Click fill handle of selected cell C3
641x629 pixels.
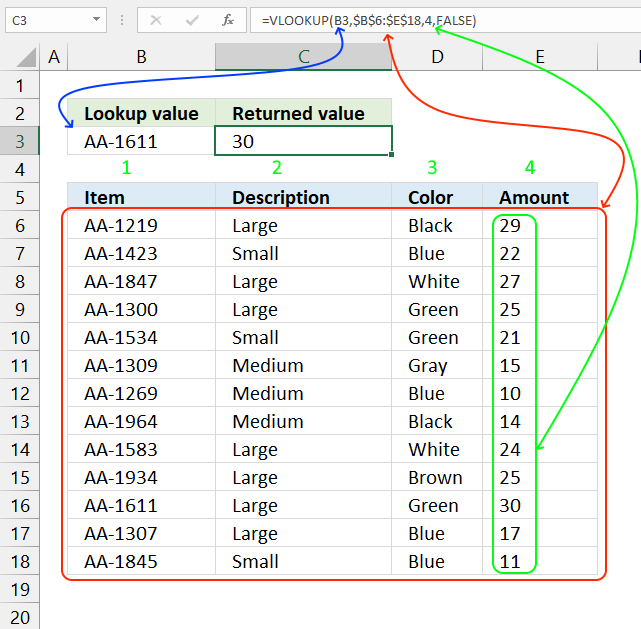coord(392,154)
